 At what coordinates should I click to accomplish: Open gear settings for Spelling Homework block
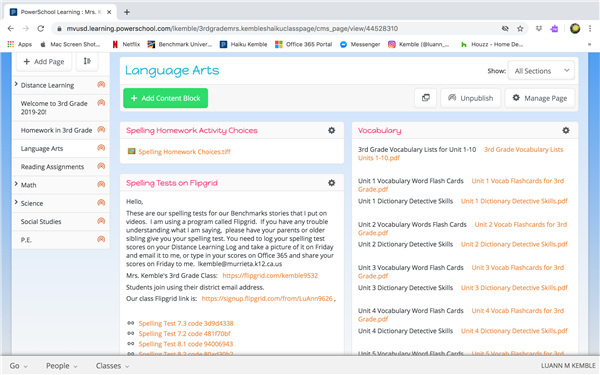(x=332, y=130)
